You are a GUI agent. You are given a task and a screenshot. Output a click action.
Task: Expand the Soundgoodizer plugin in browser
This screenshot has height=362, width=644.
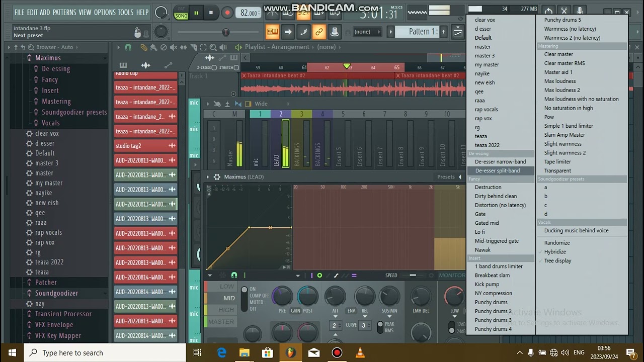point(56,293)
